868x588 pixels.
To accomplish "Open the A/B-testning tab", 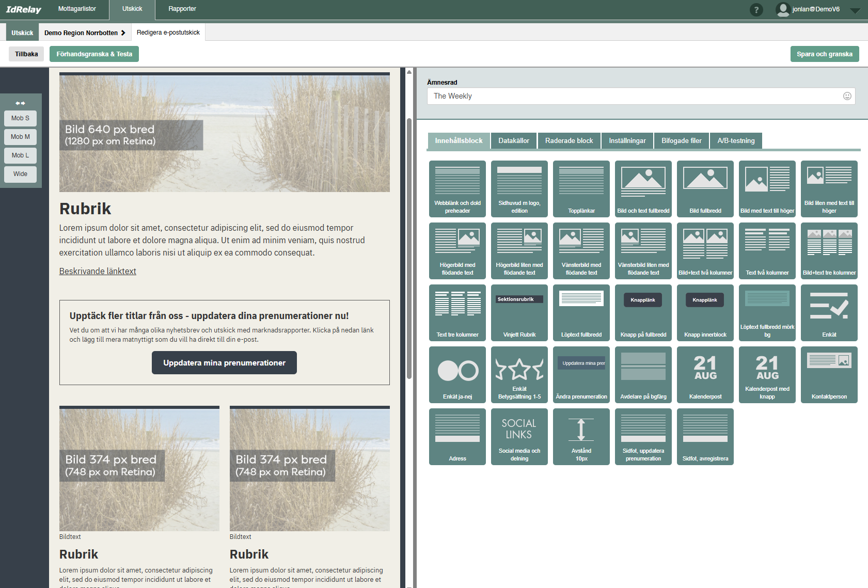I will [736, 140].
